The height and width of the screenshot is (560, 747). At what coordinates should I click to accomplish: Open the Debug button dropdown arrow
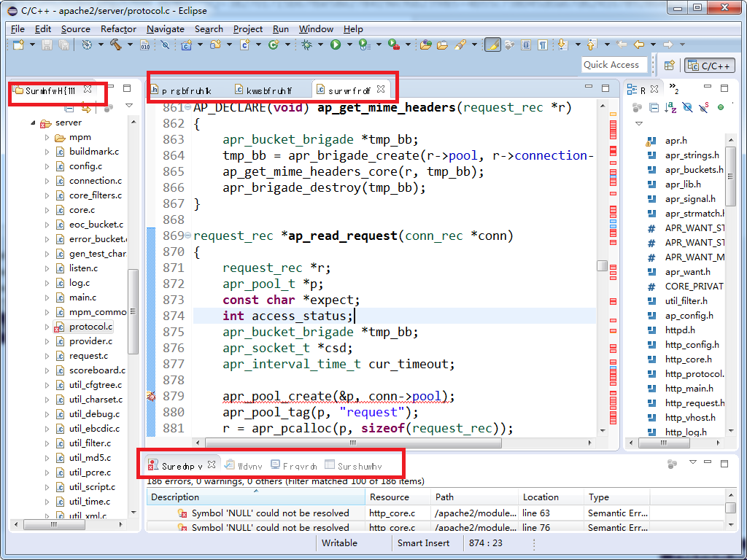pyautogui.click(x=320, y=44)
